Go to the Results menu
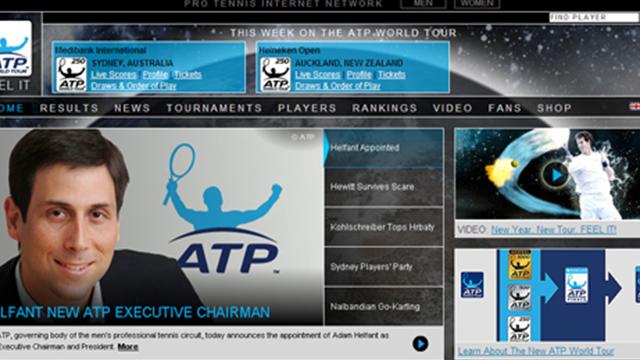Screen dimensions: 640x360 69,108
